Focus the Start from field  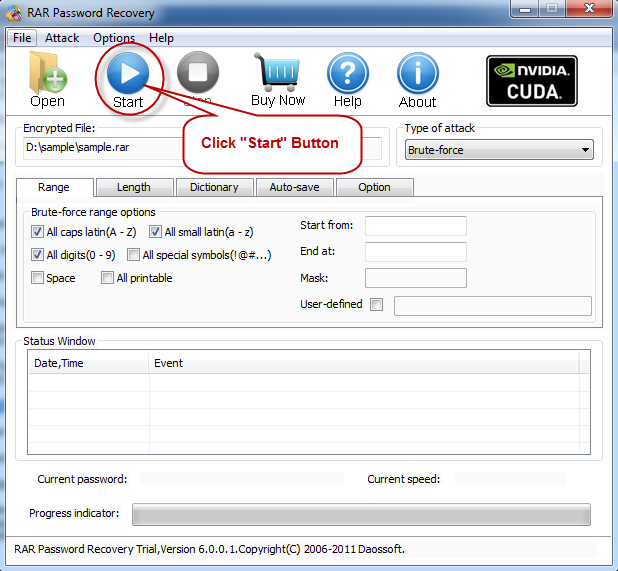pos(416,226)
